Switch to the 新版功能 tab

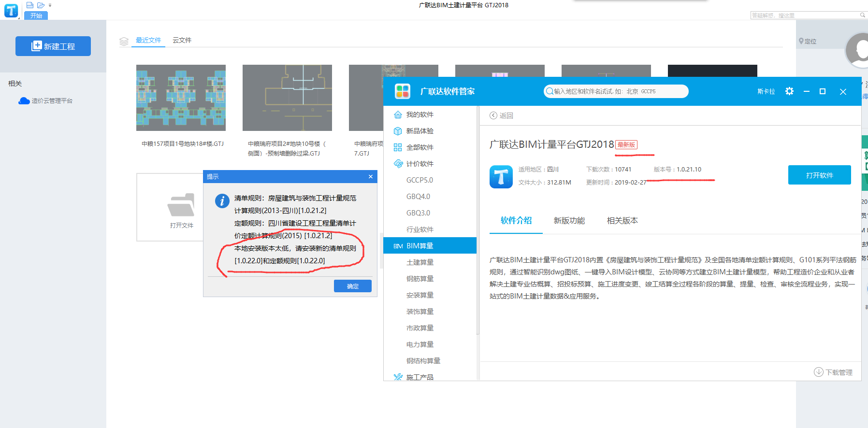[x=569, y=220]
